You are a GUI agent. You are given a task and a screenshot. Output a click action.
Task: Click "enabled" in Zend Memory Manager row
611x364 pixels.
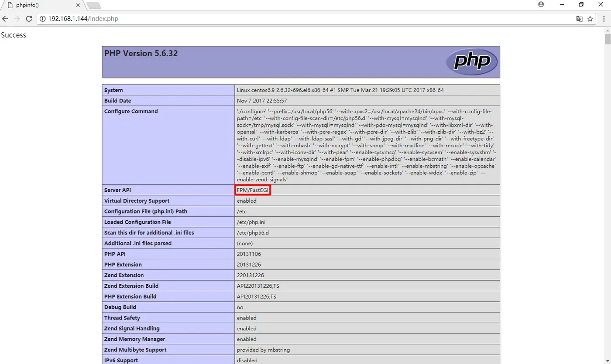247,339
